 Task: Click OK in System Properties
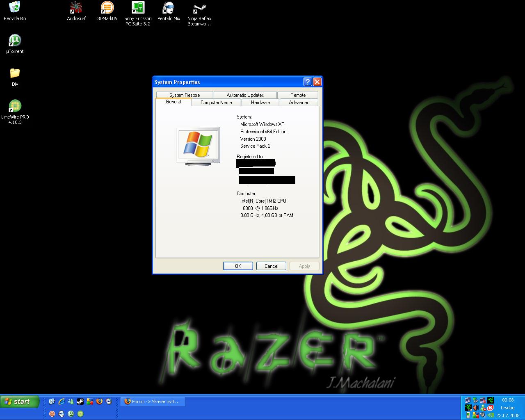238,266
